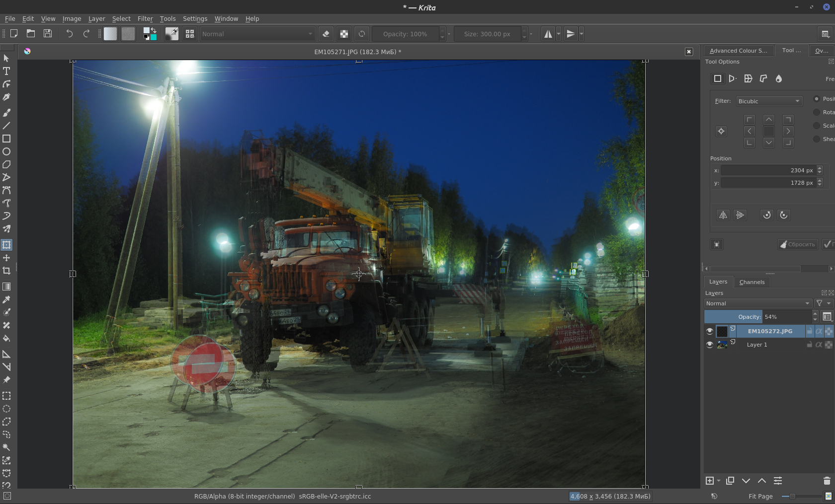Toggle the lock on the EM105272.JPG layer

click(x=810, y=331)
